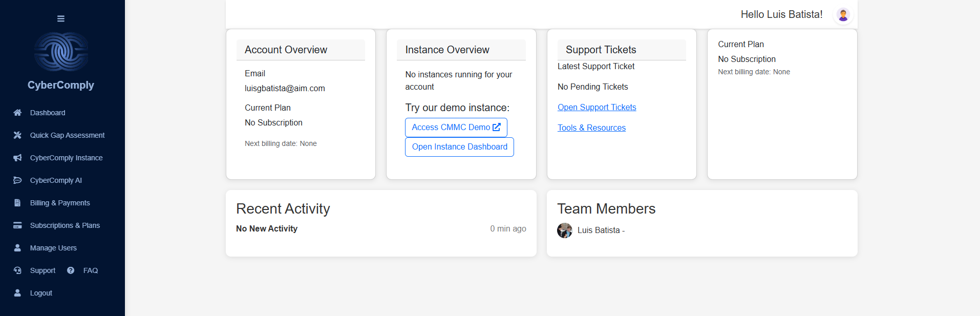
Task: Click the Support headset icon
Action: [x=17, y=270]
